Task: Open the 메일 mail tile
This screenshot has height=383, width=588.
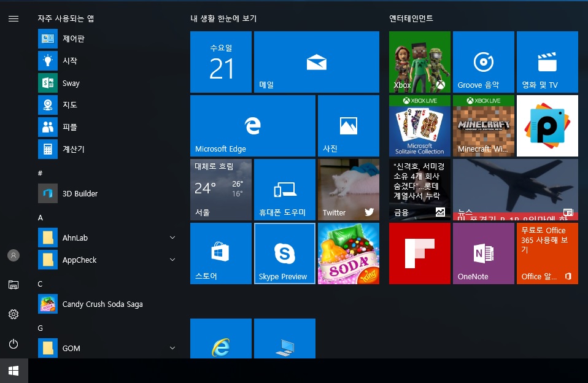Action: pos(317,62)
